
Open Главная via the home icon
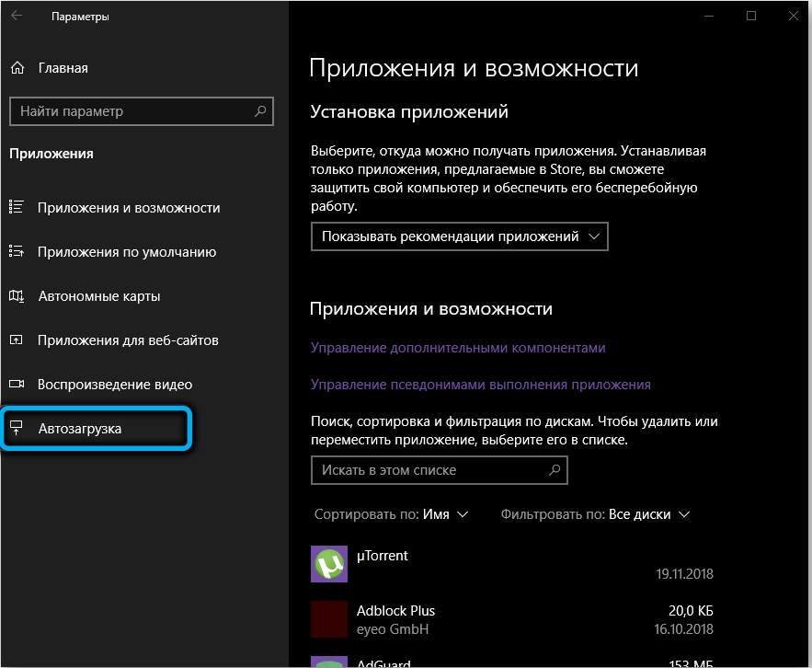[17, 68]
